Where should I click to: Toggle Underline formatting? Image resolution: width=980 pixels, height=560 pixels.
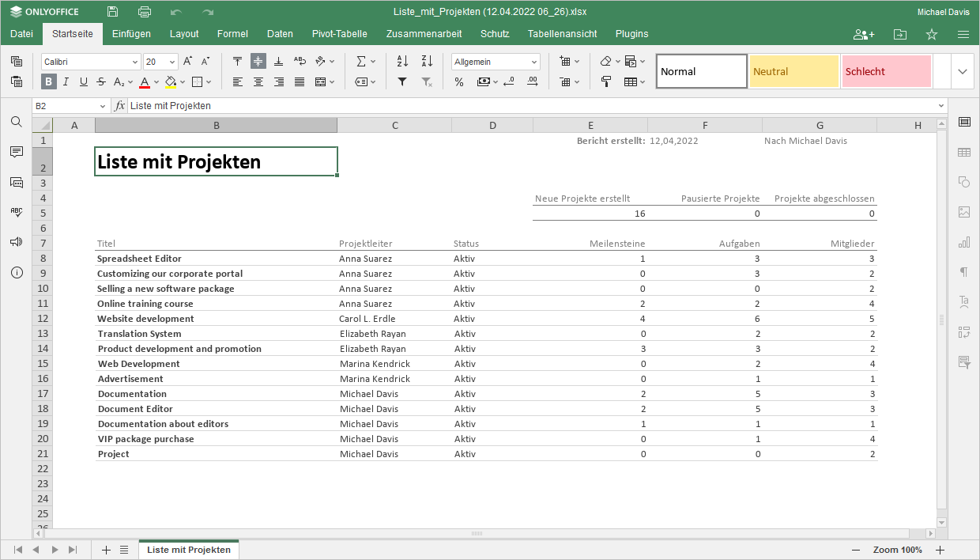tap(83, 81)
